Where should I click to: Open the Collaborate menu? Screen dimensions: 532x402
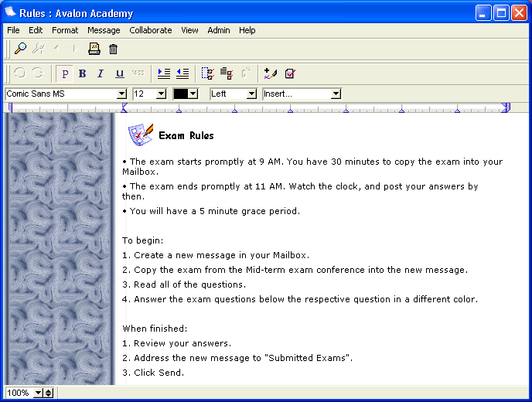tap(151, 30)
